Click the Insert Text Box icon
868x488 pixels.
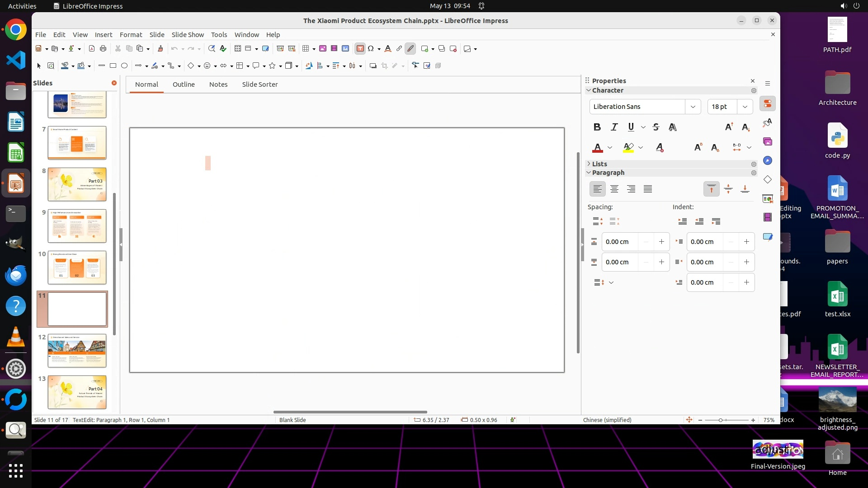click(x=360, y=49)
